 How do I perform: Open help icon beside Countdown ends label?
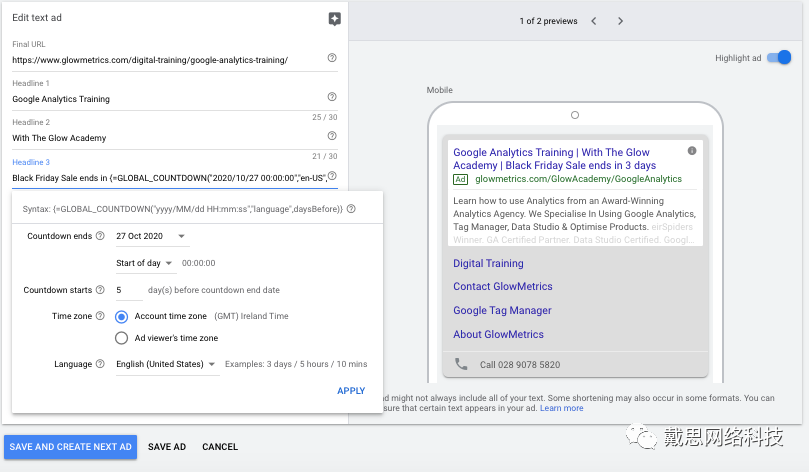[x=100, y=236]
